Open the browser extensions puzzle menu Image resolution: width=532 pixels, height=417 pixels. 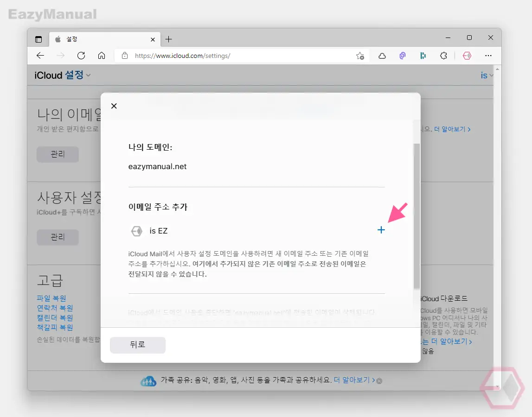[443, 56]
